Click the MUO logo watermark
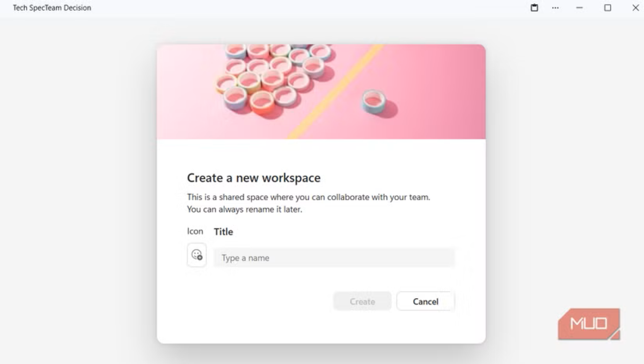This screenshot has height=364, width=644. tap(589, 324)
